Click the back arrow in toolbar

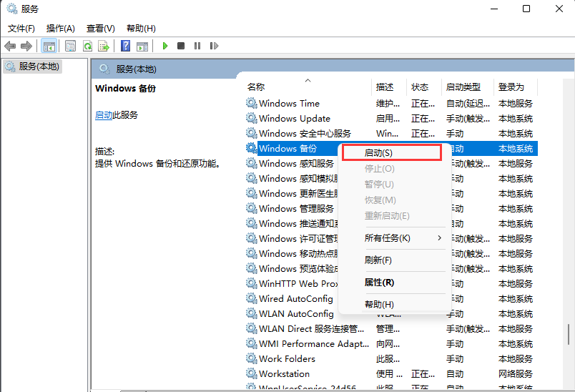(10, 46)
